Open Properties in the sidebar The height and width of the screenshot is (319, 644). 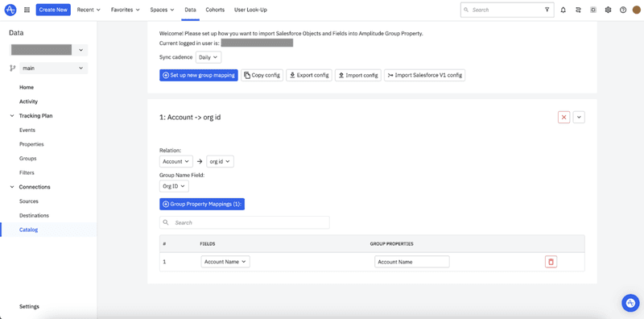(31, 144)
